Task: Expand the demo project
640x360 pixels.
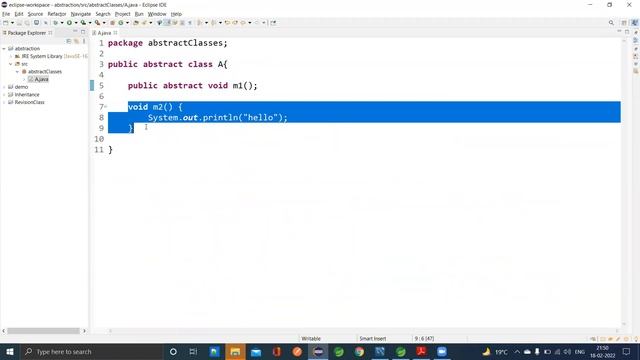Action: click(x=4, y=87)
